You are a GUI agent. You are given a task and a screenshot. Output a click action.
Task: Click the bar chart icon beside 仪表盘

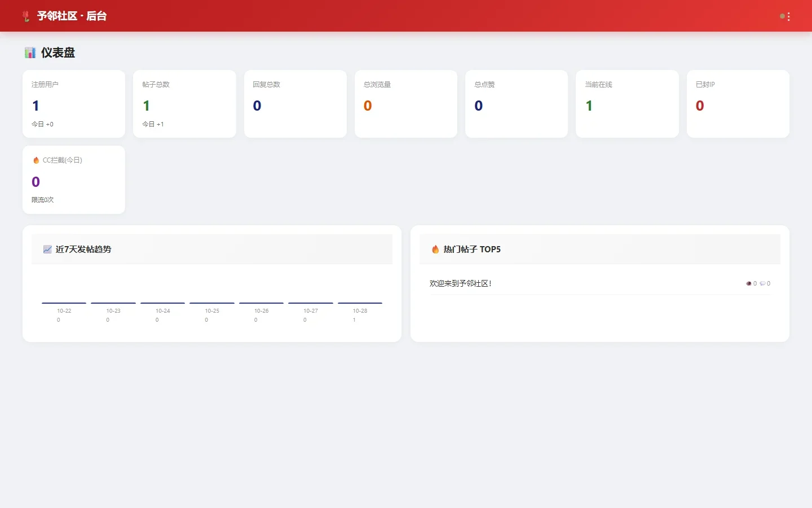[30, 52]
